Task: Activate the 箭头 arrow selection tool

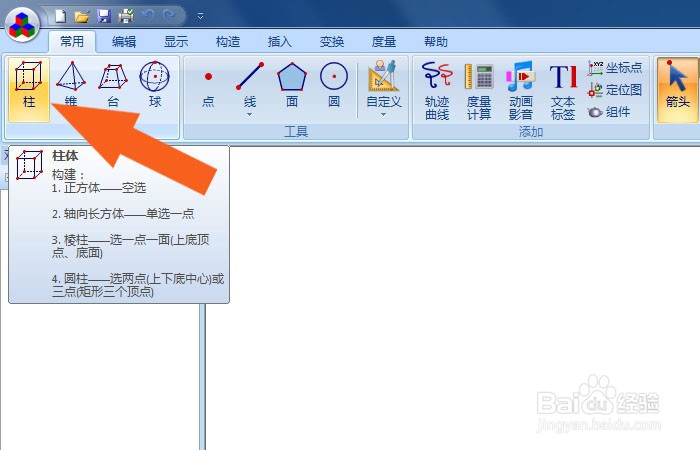Action: click(678, 89)
